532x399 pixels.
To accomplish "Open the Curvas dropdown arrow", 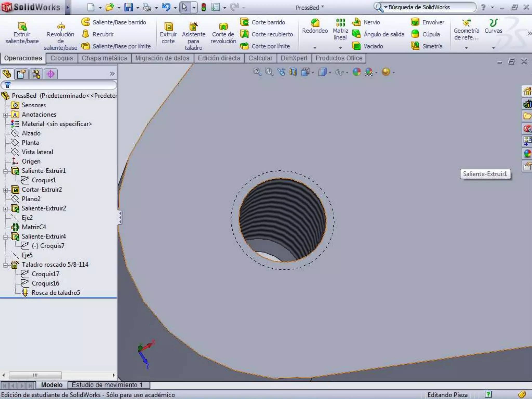I will [493, 48].
